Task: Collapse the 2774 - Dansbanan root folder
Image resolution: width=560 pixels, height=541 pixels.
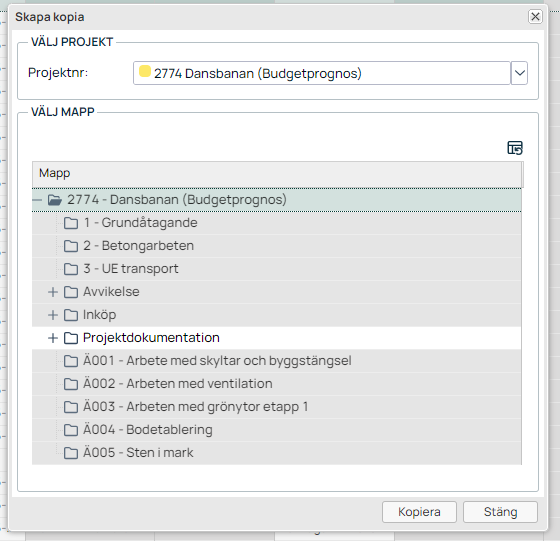Action: 37,200
